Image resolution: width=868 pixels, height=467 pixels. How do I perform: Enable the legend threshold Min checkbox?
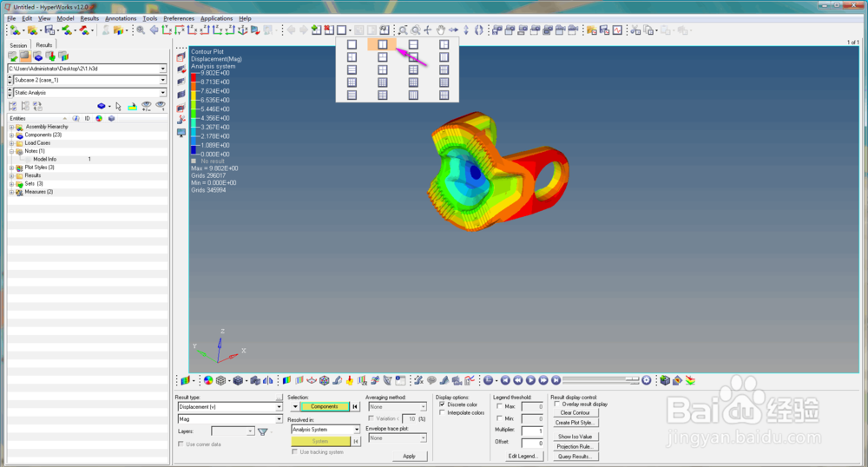point(499,419)
